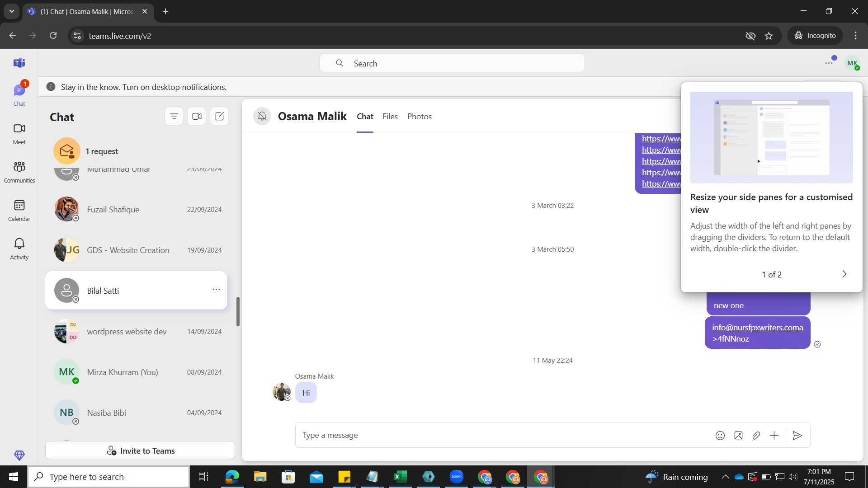Open Chrome menu three dots
868x488 pixels.
pos(855,36)
